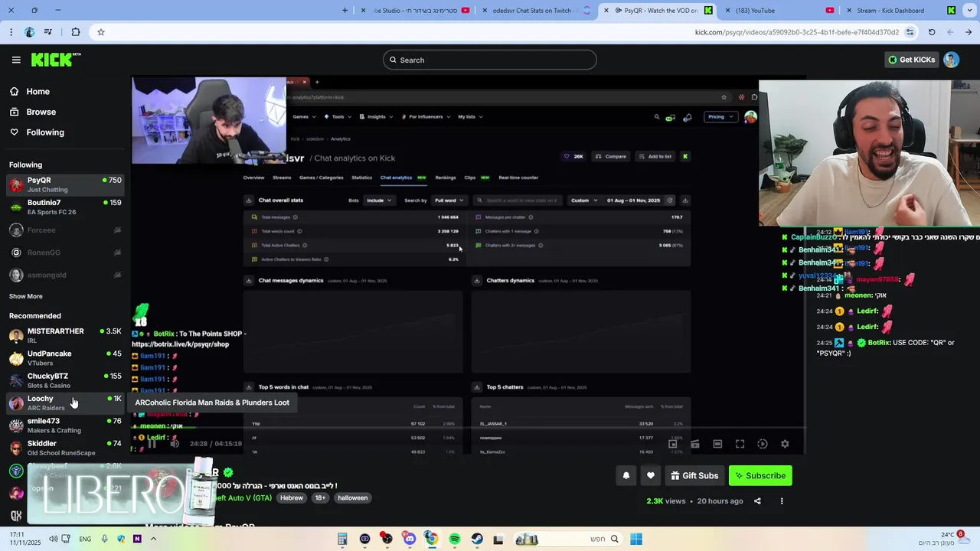Click the Gift Subs button
The height and width of the screenshot is (551, 980).
(x=694, y=475)
